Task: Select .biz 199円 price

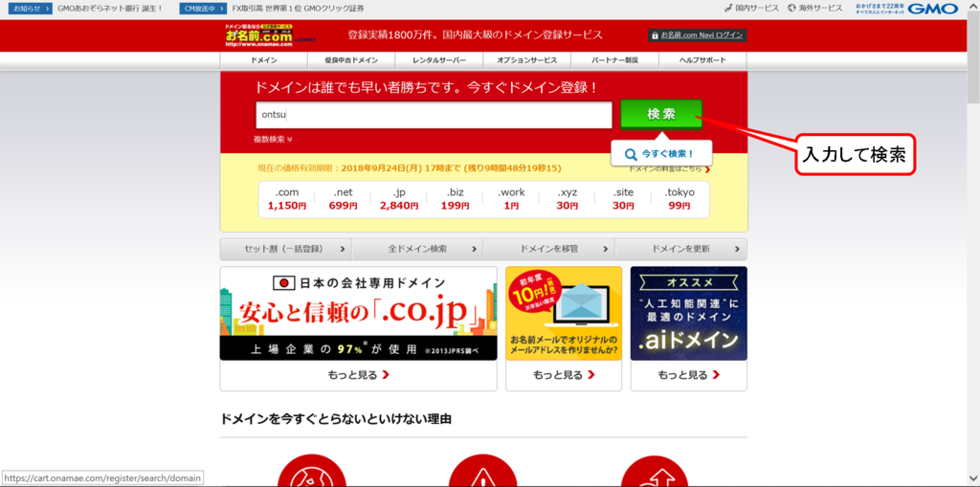Action: (454, 199)
